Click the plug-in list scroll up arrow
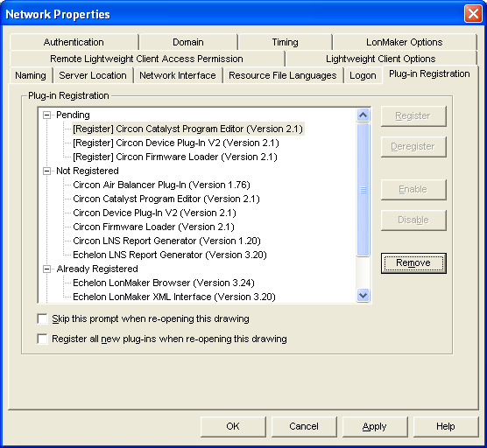Screen dimensions: 487x448 point(363,115)
